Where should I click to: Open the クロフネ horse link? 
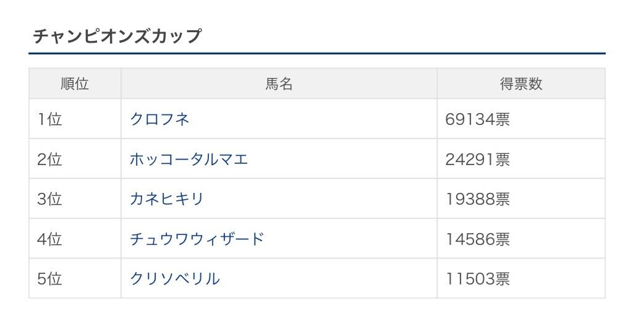coord(159,119)
